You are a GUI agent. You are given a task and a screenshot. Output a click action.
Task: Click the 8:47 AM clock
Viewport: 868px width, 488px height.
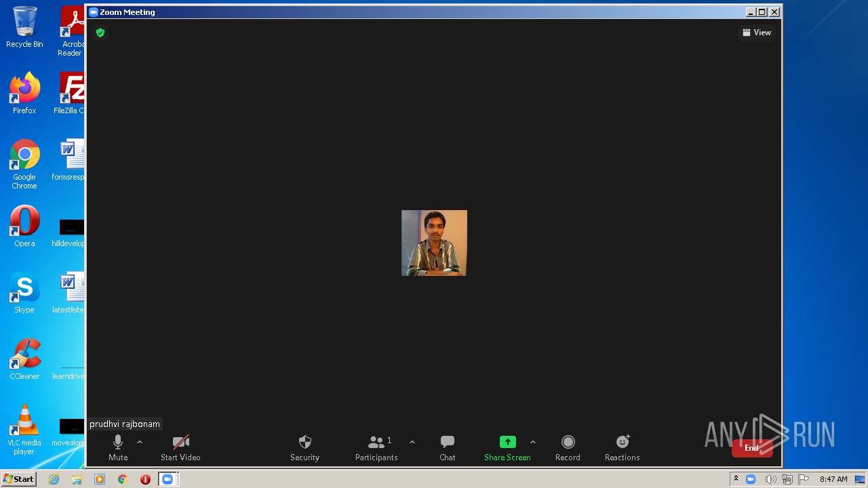(x=833, y=479)
